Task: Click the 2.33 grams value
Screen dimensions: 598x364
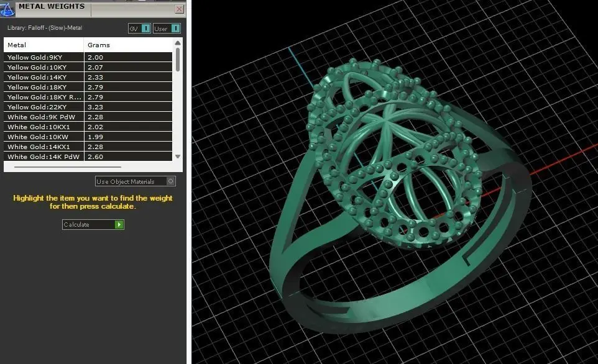Action: [x=95, y=77]
